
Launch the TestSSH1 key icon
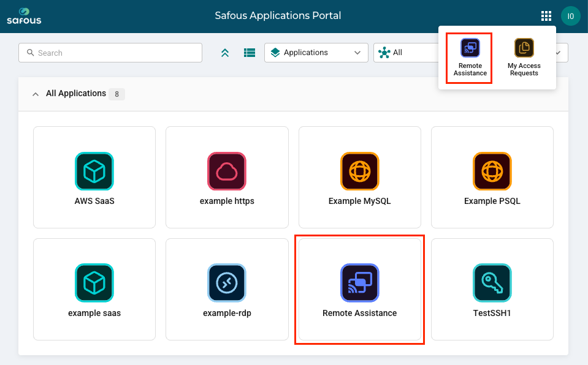pyautogui.click(x=492, y=283)
